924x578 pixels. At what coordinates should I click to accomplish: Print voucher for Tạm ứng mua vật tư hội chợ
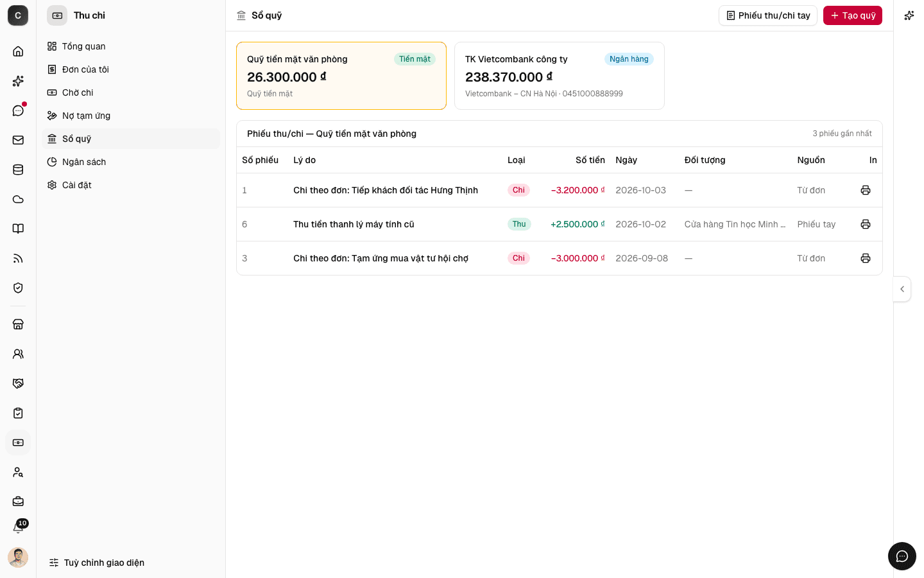click(866, 258)
